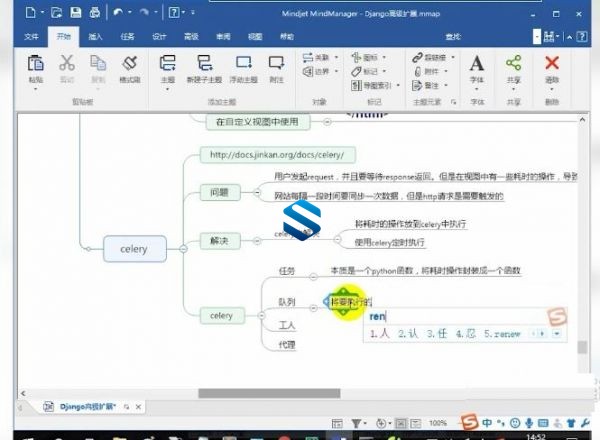Click the filter funnel icon in status bar
Screen dimensions: 600x440
click(x=356, y=423)
